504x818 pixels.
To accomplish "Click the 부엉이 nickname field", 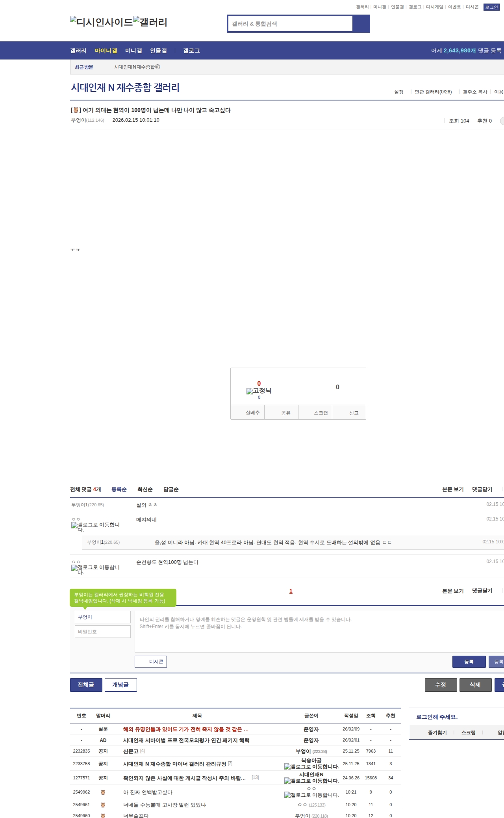I will (x=102, y=617).
